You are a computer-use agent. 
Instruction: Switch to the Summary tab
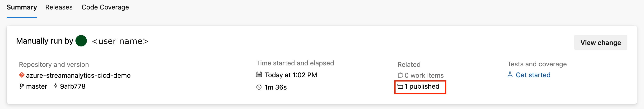pyautogui.click(x=22, y=8)
